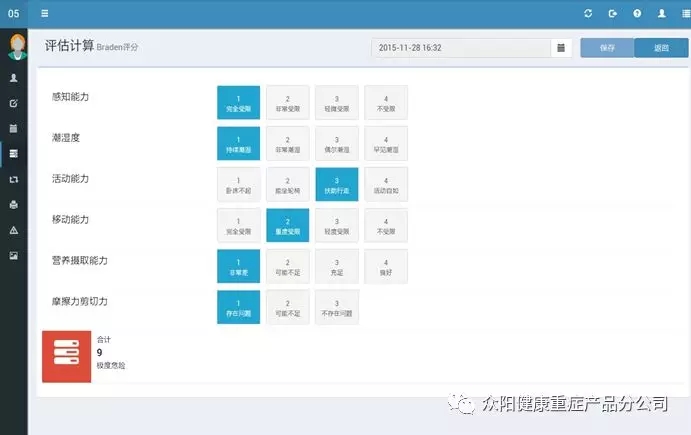Select score 4 不受限 for 感知能力
Viewport: 691px width, 435px height.
385,102
